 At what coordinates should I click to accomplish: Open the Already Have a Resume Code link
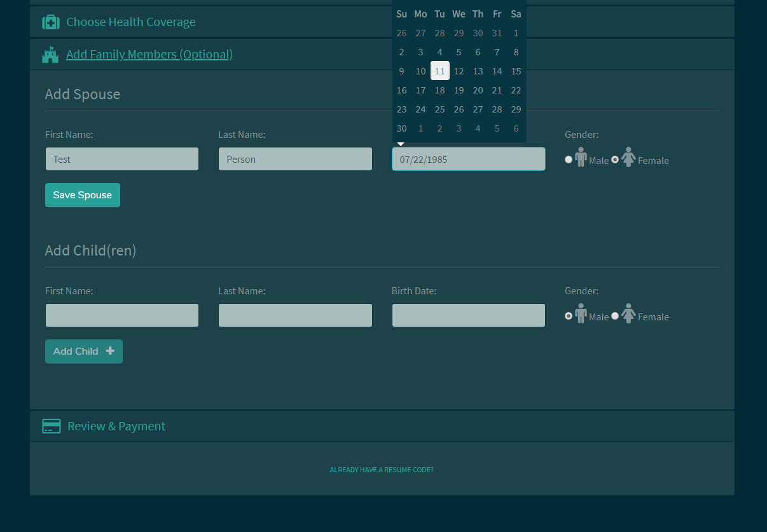382,470
